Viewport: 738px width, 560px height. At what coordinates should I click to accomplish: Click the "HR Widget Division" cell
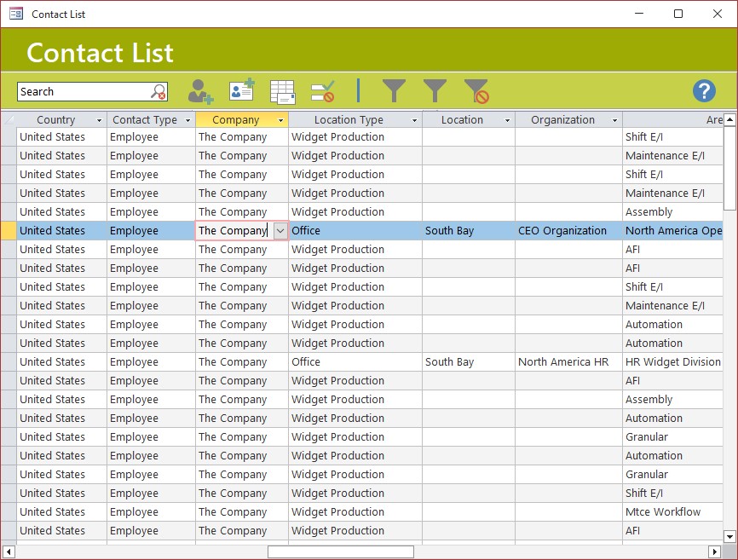click(672, 362)
